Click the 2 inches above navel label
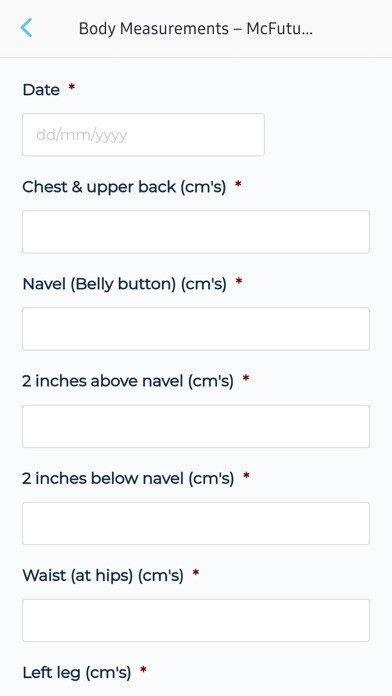The height and width of the screenshot is (696, 392). pos(128,381)
